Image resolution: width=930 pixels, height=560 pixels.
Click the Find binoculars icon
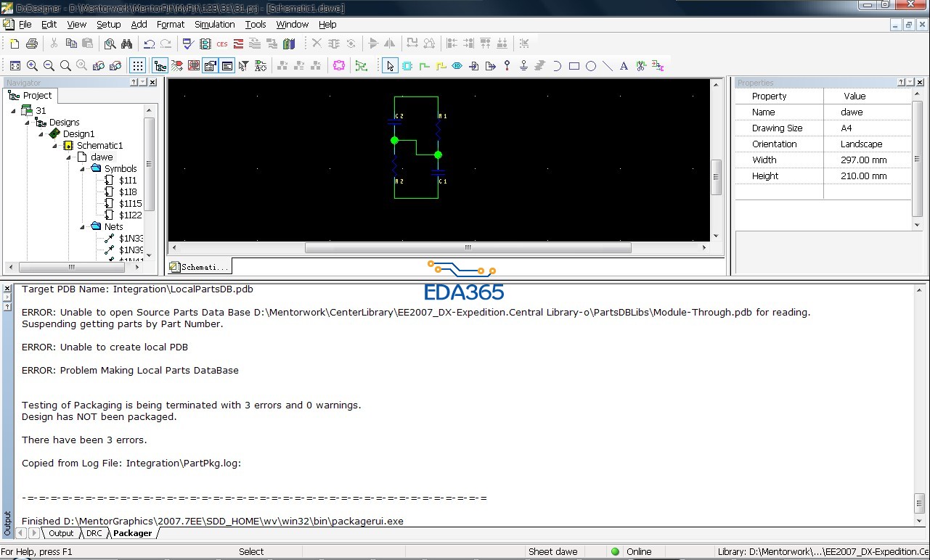click(x=126, y=44)
